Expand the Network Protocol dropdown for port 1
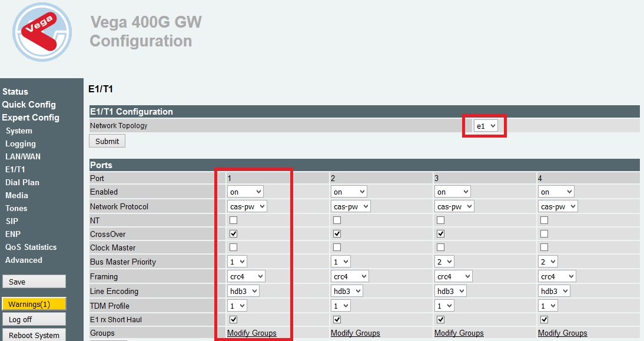This screenshot has width=644, height=341. [247, 206]
